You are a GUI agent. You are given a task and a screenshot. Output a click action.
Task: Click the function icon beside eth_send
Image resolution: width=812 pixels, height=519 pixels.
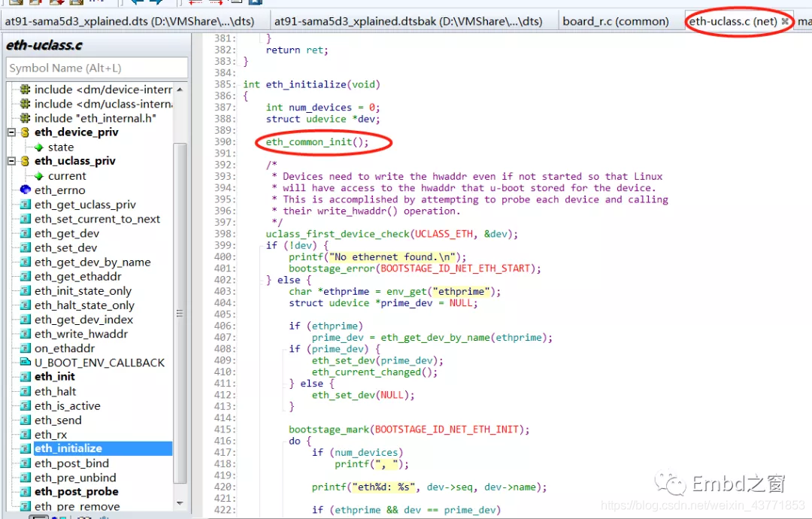coord(25,420)
